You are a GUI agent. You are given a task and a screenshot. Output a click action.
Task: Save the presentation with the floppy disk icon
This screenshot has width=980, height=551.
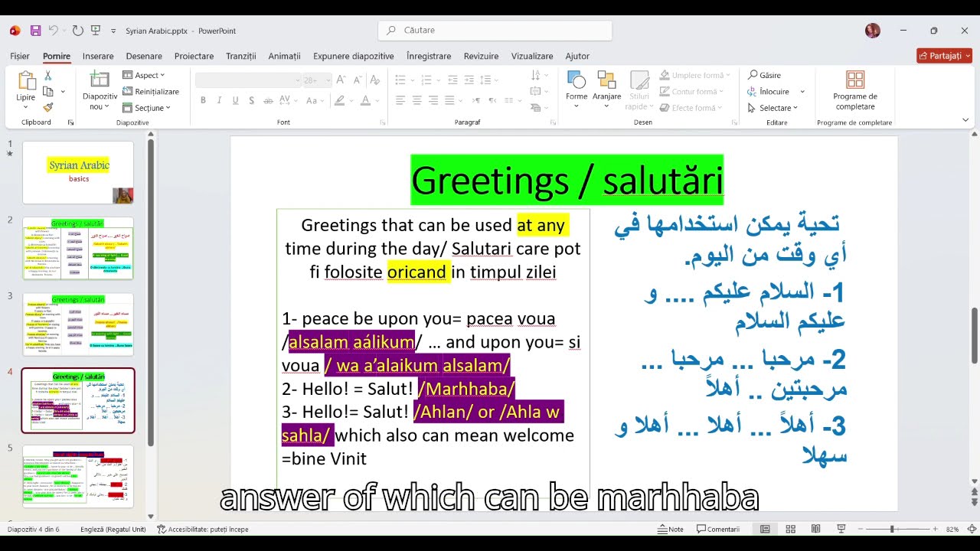pyautogui.click(x=35, y=31)
